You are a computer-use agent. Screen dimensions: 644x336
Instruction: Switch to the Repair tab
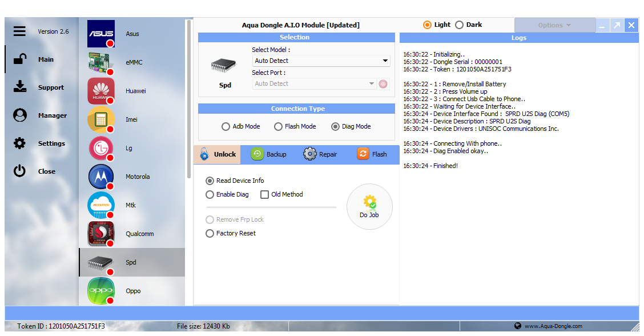coord(320,155)
